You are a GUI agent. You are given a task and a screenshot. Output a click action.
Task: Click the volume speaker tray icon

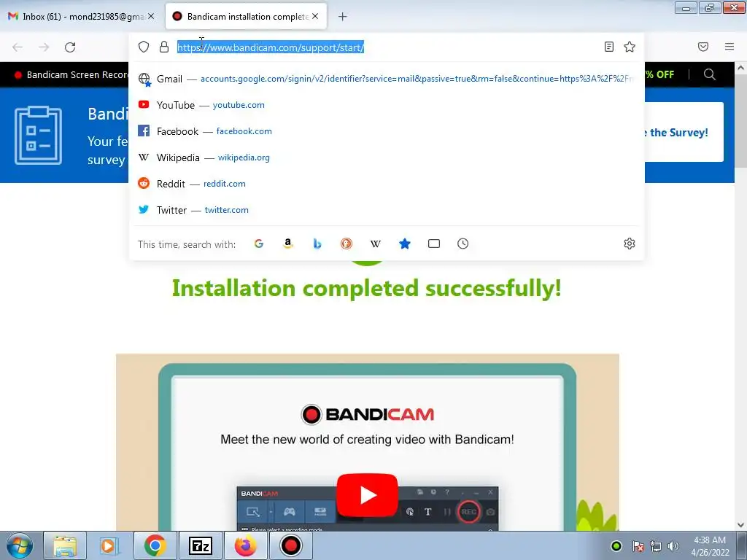[x=673, y=546]
